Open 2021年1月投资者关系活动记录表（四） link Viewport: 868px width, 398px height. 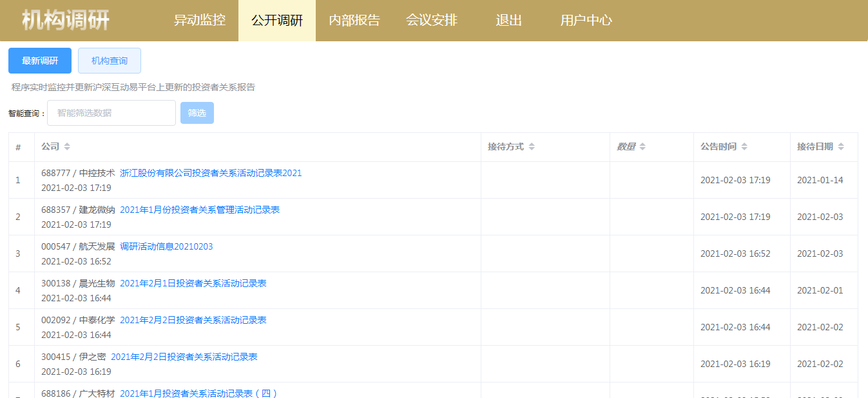(198, 393)
